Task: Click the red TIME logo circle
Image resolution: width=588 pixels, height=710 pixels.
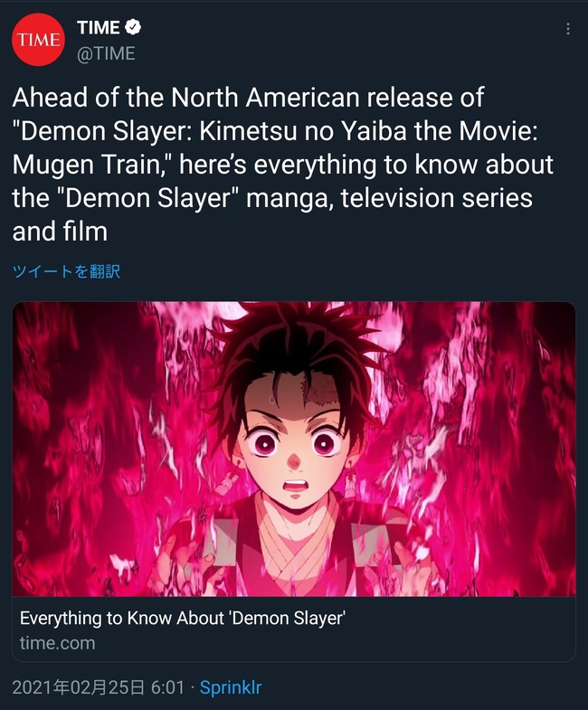Action: [39, 40]
